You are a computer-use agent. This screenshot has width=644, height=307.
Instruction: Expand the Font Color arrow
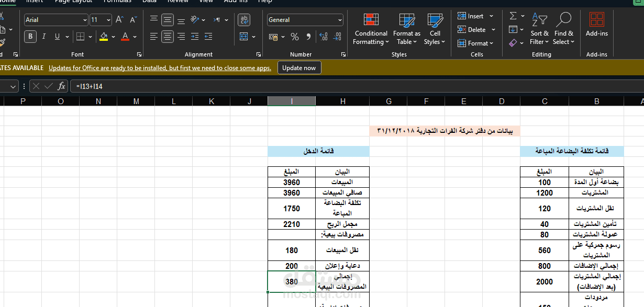[135, 37]
